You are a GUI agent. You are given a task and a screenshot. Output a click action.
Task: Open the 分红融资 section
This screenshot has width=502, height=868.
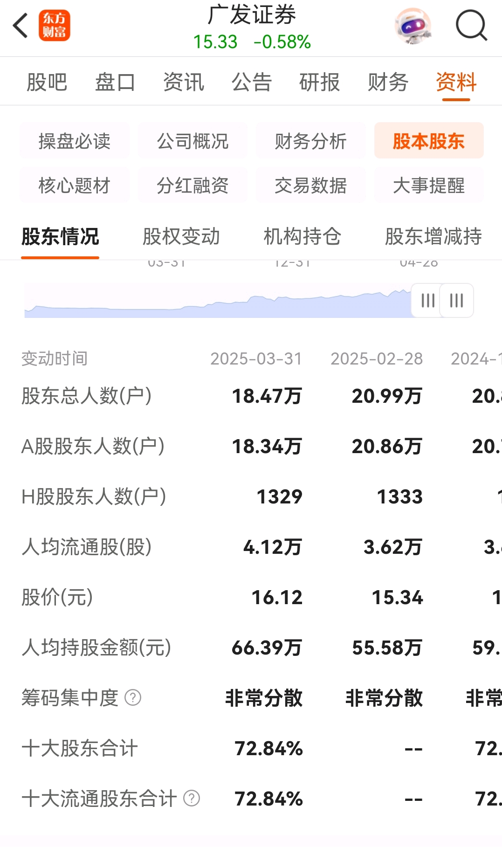tap(193, 185)
